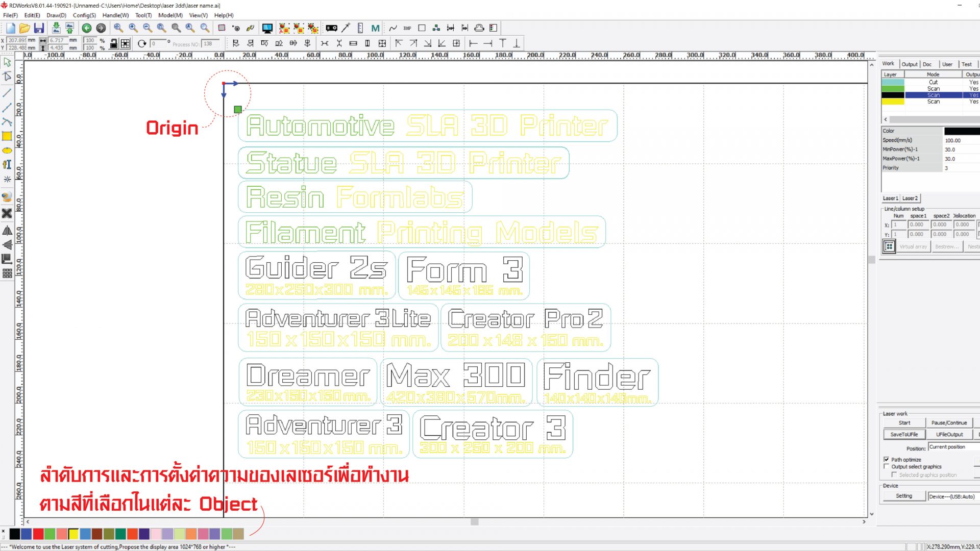Click the Preview monitor icon

267,28
